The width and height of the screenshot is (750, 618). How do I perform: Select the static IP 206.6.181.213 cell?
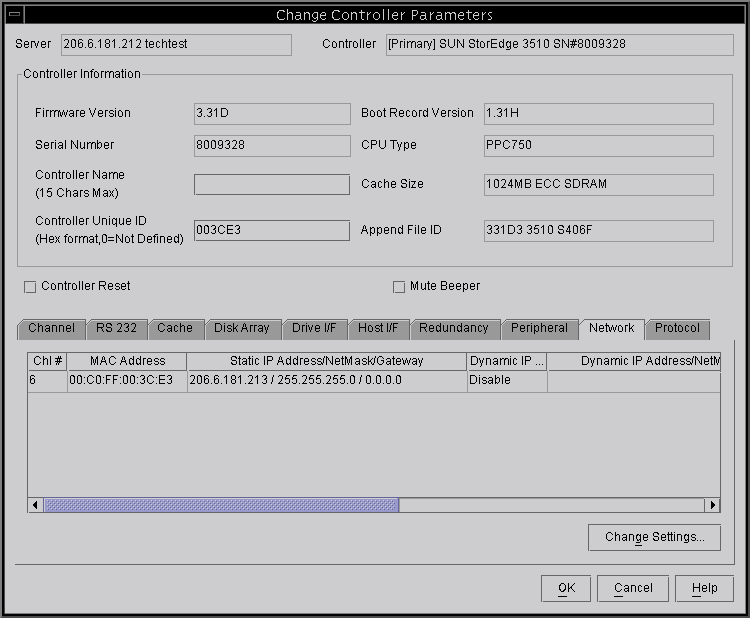click(x=327, y=381)
